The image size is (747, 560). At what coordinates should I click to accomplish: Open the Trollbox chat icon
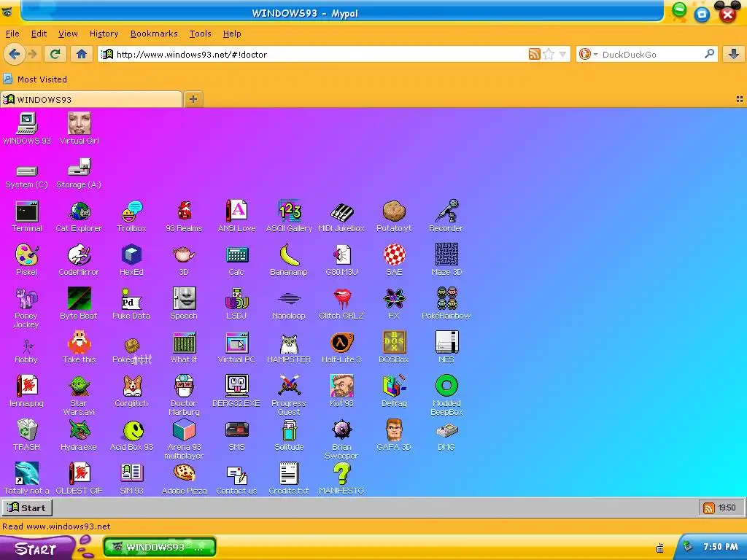point(131,217)
